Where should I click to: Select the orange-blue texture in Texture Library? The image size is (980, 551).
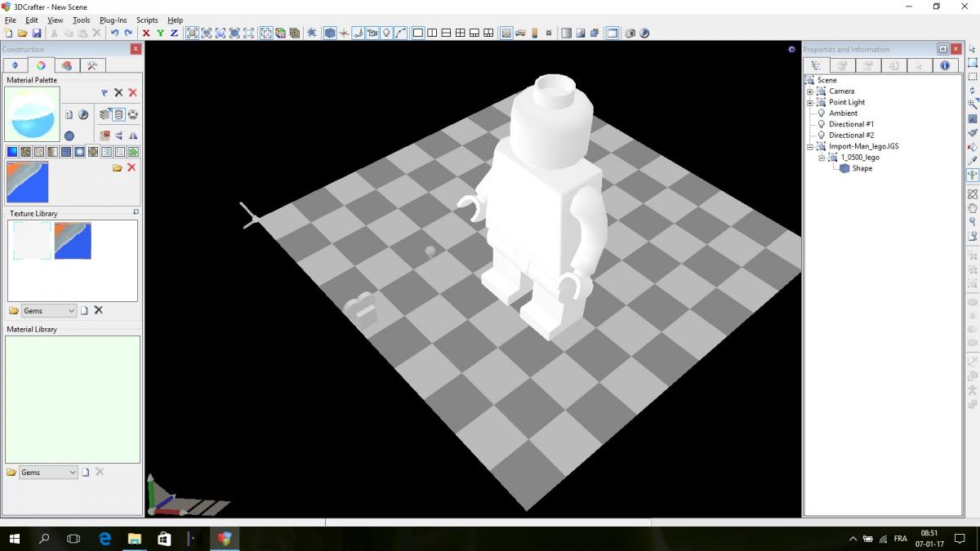73,241
